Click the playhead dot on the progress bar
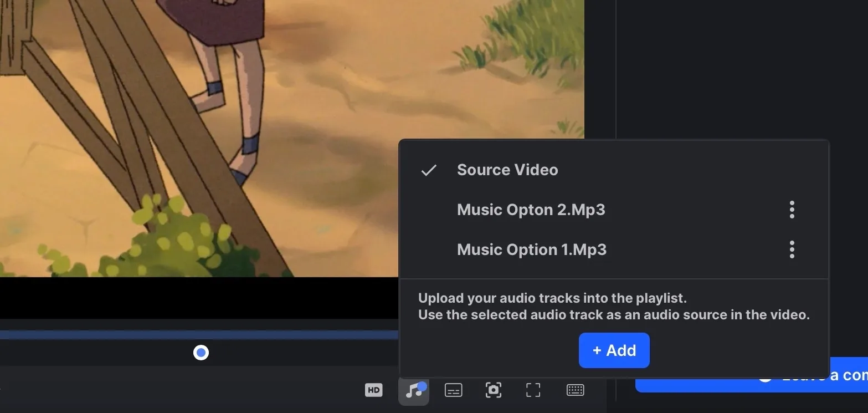Image resolution: width=868 pixels, height=413 pixels. point(201,353)
